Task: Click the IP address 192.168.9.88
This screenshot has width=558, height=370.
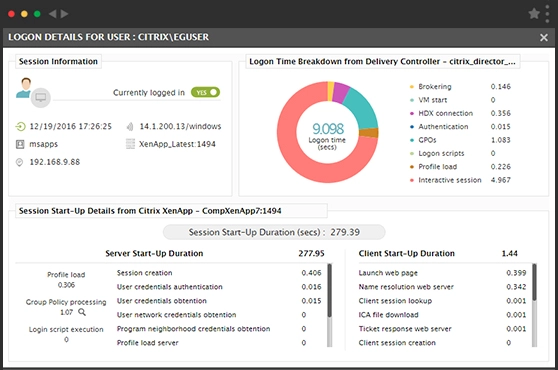Action: 54,162
